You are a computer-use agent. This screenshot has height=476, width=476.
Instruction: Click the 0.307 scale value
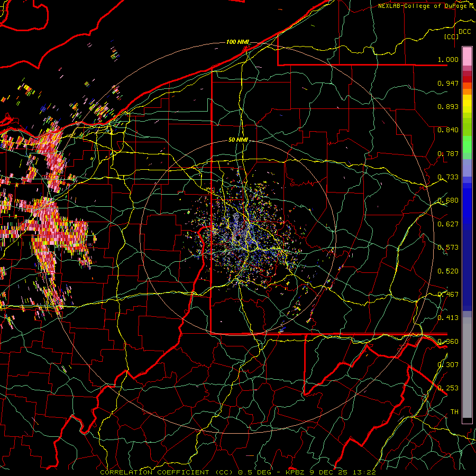click(x=448, y=364)
